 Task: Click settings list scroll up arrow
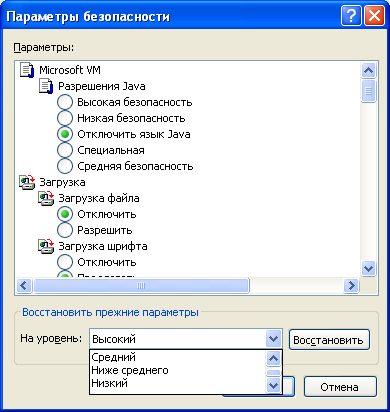(368, 70)
